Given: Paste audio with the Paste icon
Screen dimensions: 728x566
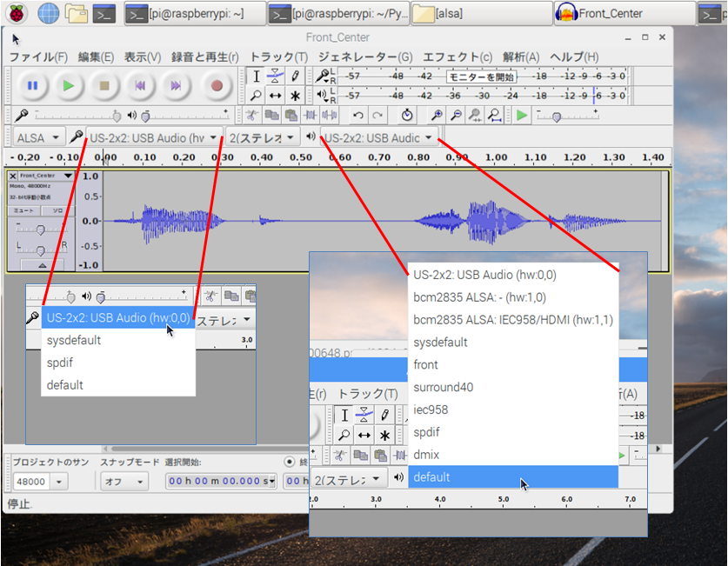Looking at the screenshot, I should (291, 115).
